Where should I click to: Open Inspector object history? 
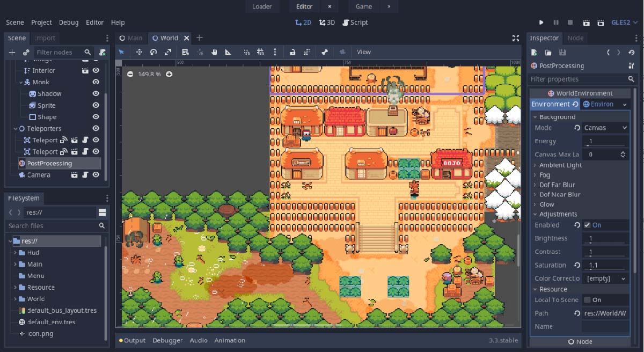pos(631,52)
